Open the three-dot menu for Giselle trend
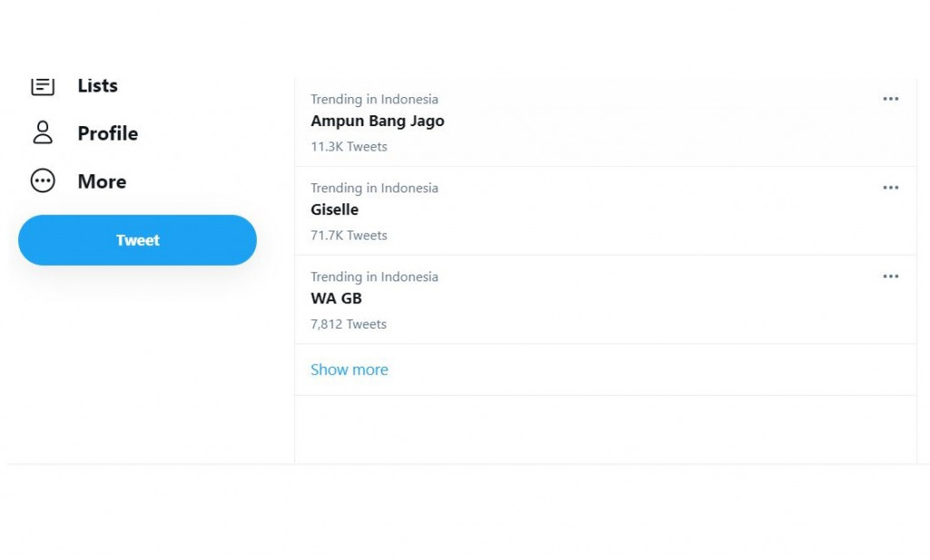This screenshot has height=560, width=930. point(890,188)
